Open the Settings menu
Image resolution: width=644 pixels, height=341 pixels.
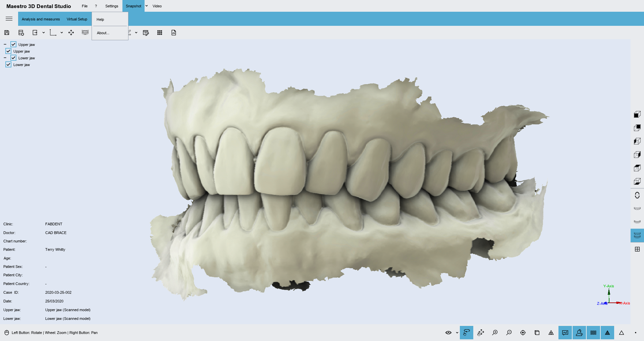(111, 6)
